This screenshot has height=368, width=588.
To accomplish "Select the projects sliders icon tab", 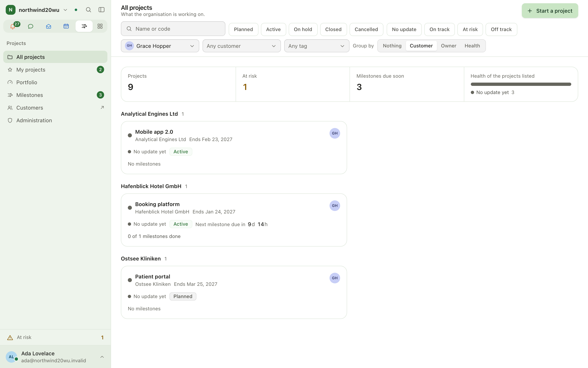I will (x=84, y=26).
